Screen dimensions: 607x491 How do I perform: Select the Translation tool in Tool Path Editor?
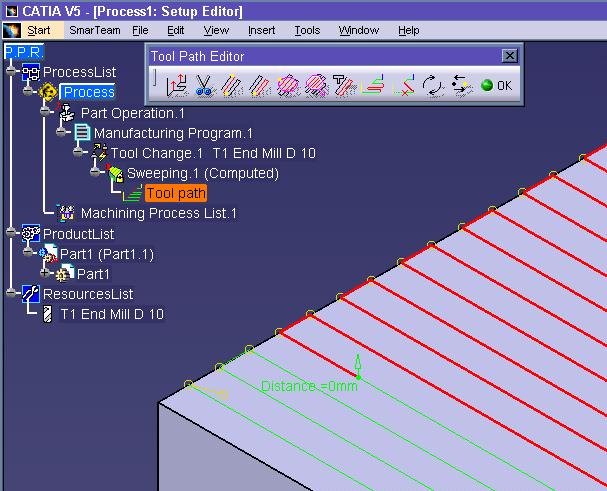pos(177,85)
